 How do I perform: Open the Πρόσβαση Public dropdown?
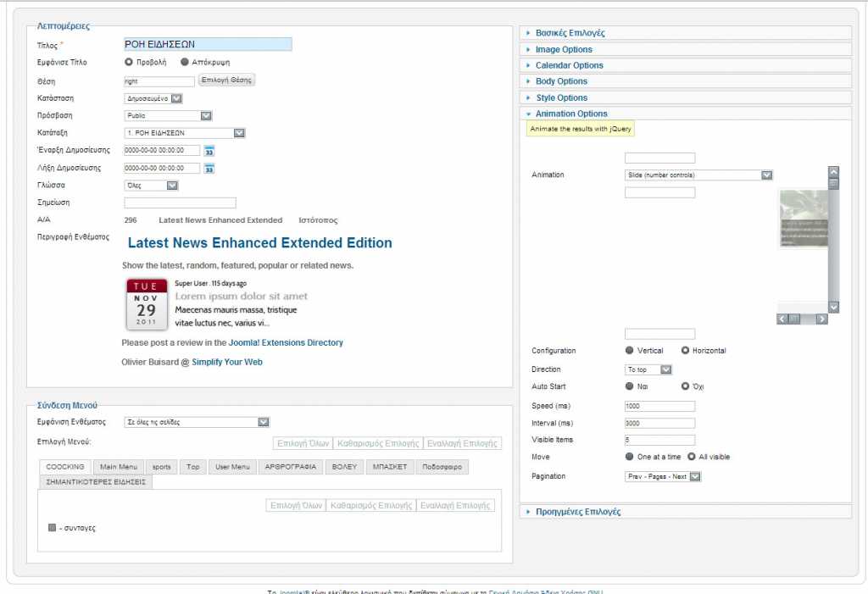(x=168, y=115)
